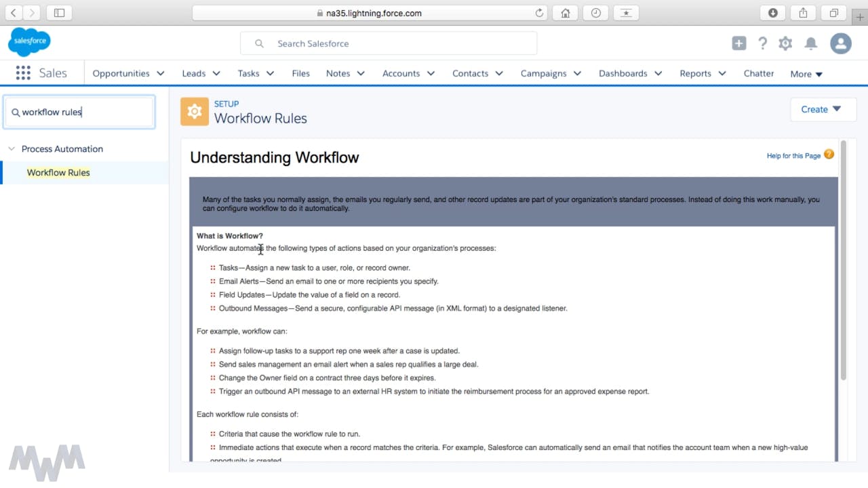This screenshot has height=488, width=868.
Task: Open the Help question mark icon
Action: tap(763, 43)
